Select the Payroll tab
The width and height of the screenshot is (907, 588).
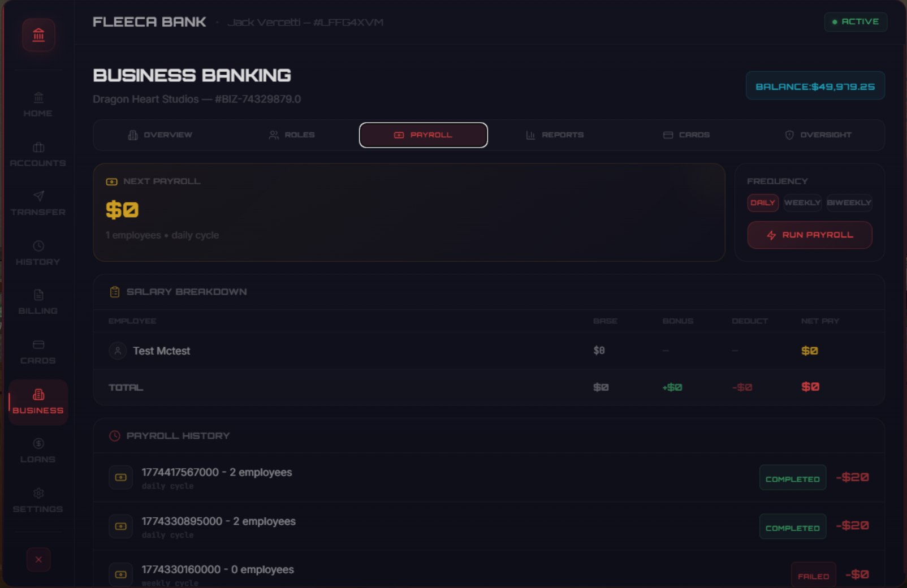(424, 135)
